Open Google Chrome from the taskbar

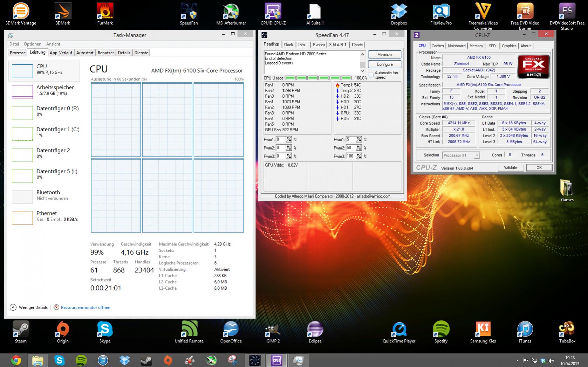pos(16,360)
